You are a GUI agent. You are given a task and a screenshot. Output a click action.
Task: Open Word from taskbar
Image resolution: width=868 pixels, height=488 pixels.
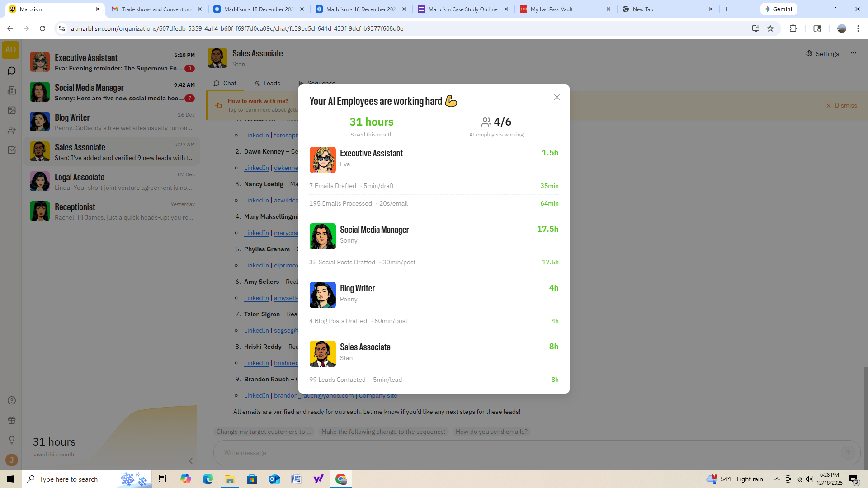[296, 479]
